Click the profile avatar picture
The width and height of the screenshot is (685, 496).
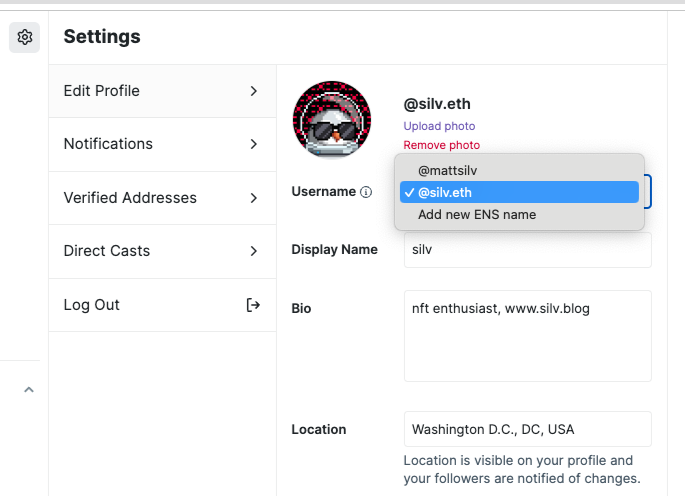332,118
